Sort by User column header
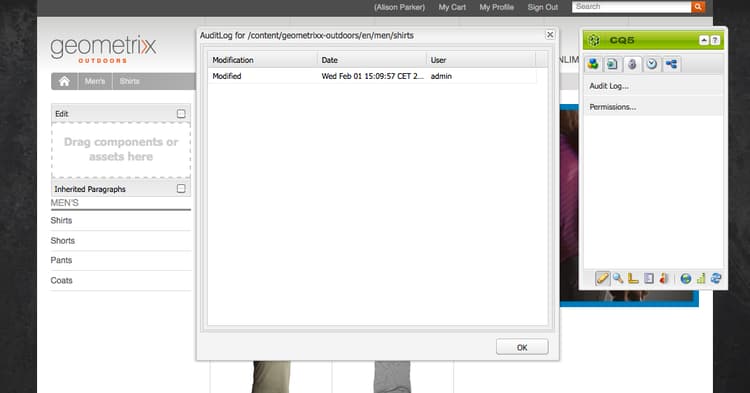This screenshot has height=393, width=750. click(x=481, y=60)
